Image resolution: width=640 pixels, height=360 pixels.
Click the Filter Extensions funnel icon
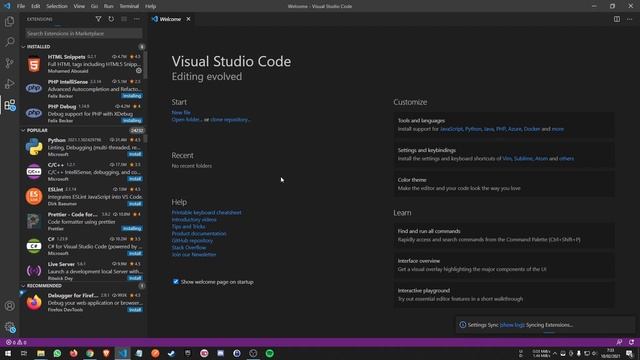coord(98,19)
